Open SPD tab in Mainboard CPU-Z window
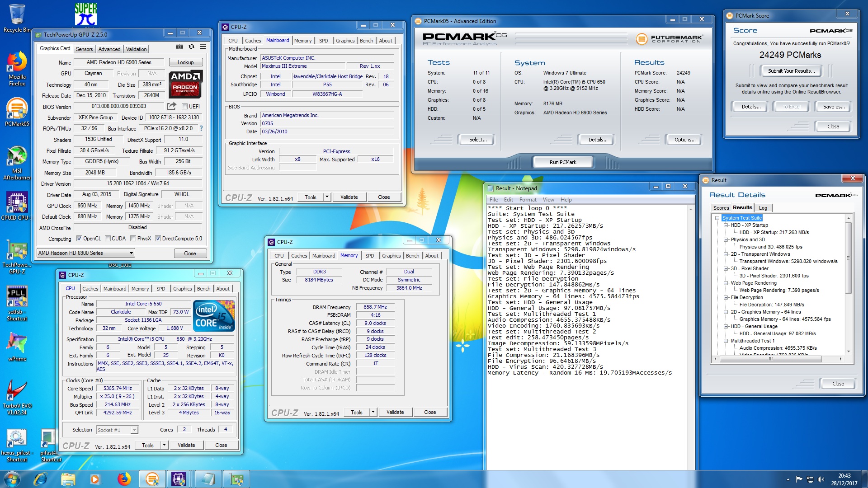868x488 pixels. pos(323,41)
